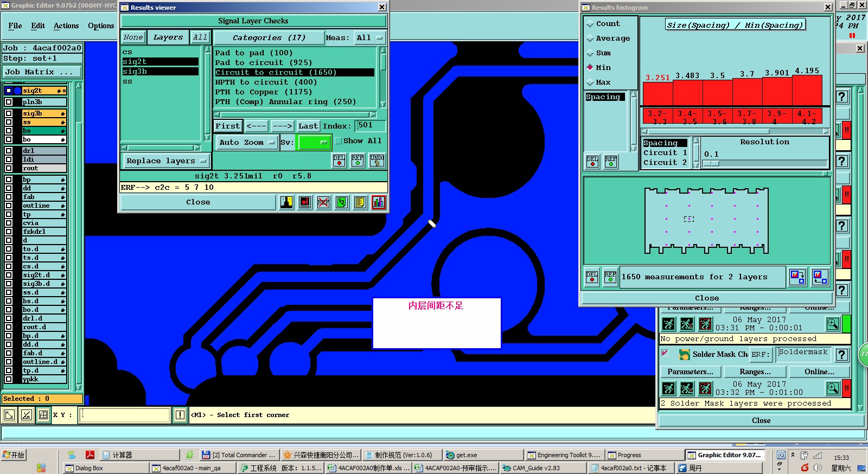Open Total Commander from the taskbar
This screenshot has width=868, height=474.
pos(239,455)
